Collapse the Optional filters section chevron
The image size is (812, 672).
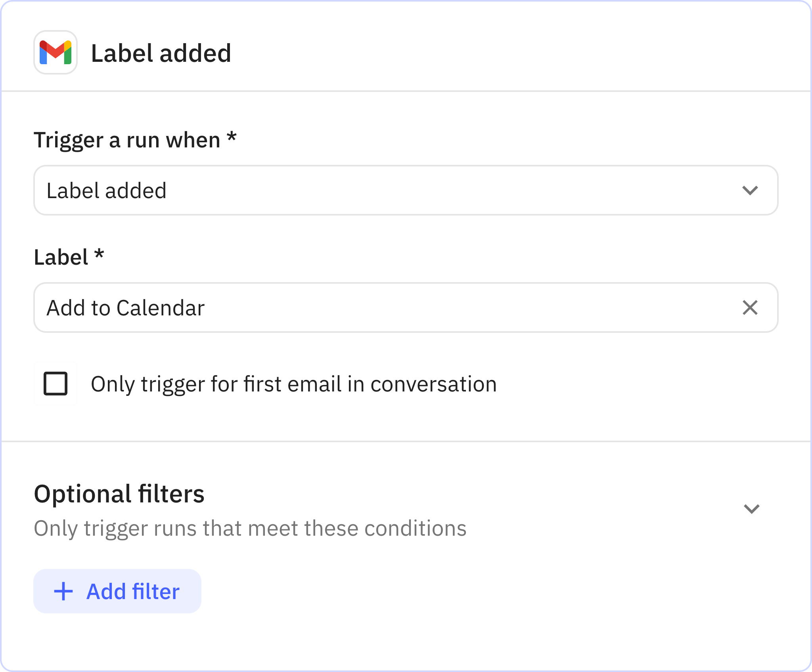tap(751, 508)
